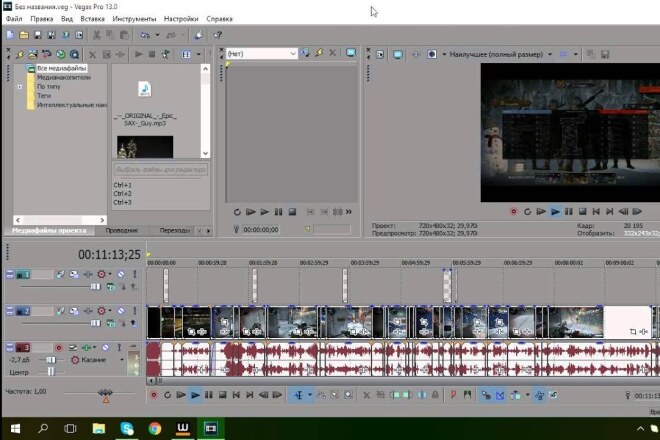This screenshot has width=660, height=440.
Task: Open the undo history dropdown arrow
Action: (157, 35)
